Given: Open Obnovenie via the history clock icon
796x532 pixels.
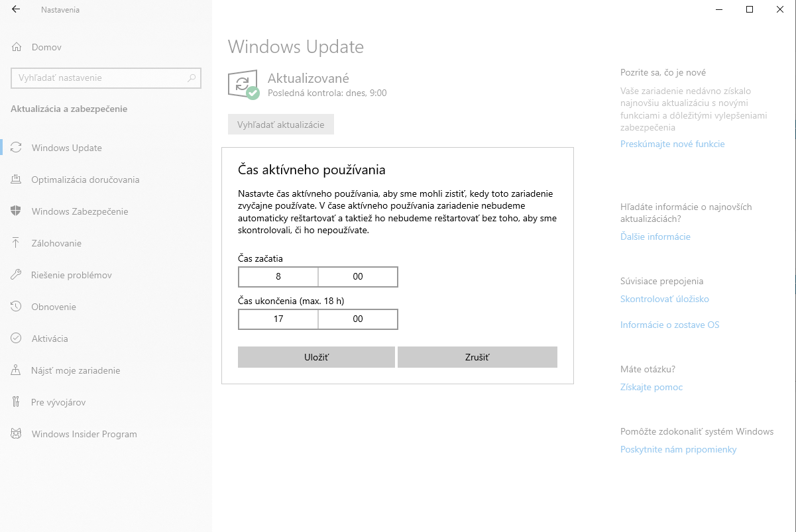Looking at the screenshot, I should point(17,307).
